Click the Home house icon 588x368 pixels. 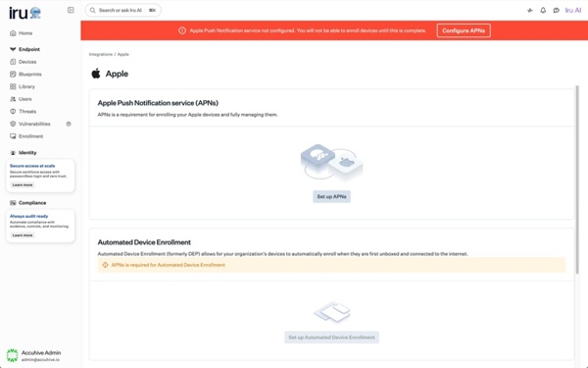(x=13, y=33)
